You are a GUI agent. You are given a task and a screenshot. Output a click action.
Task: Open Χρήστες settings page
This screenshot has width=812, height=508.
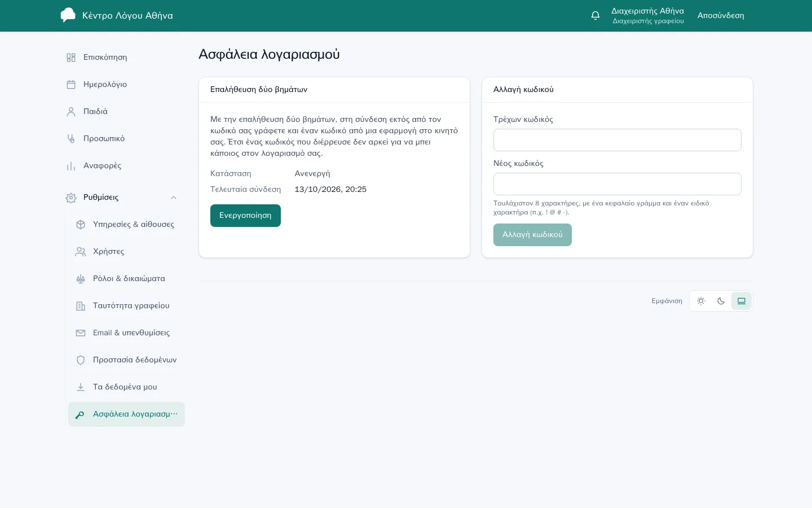tap(126, 252)
